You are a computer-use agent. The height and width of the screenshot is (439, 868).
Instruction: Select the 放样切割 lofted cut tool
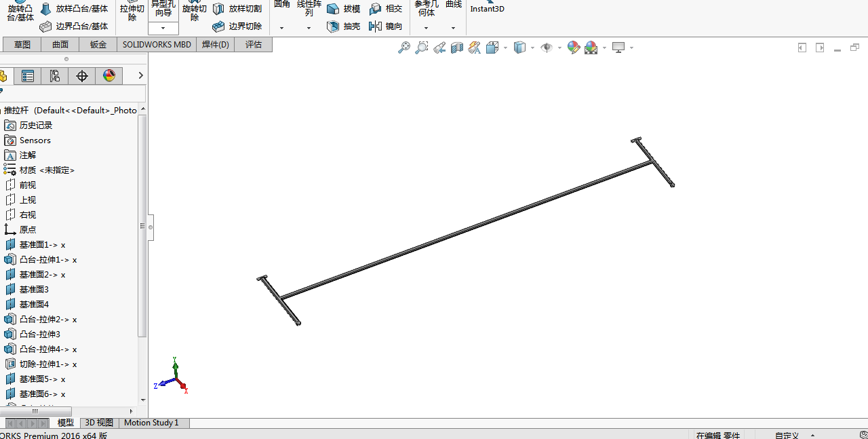click(237, 9)
